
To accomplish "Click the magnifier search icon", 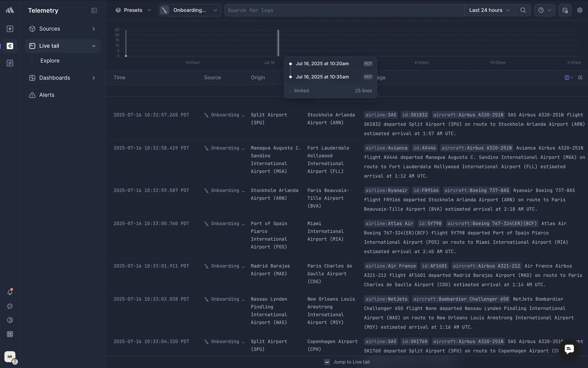I will pos(523,10).
